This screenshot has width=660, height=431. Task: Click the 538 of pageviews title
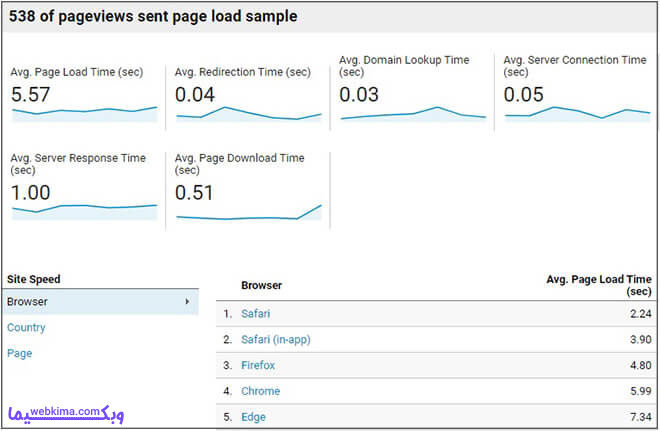pos(153,16)
